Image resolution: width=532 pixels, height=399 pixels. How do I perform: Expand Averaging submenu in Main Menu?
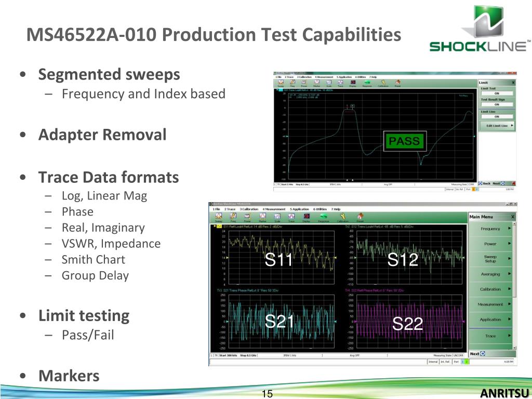(x=490, y=274)
